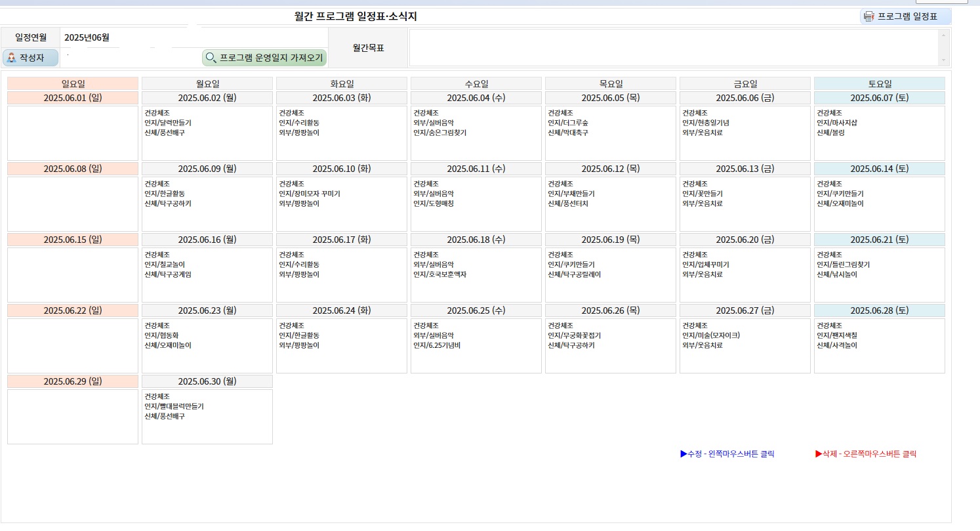Click the 신체/탁구공릴레이 entry
The image size is (980, 531).
click(574, 274)
